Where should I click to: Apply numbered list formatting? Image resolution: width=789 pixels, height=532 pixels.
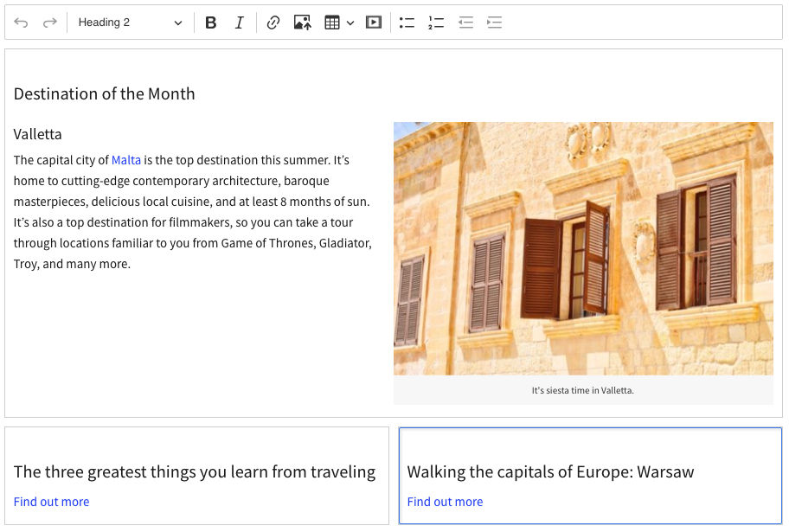click(436, 22)
